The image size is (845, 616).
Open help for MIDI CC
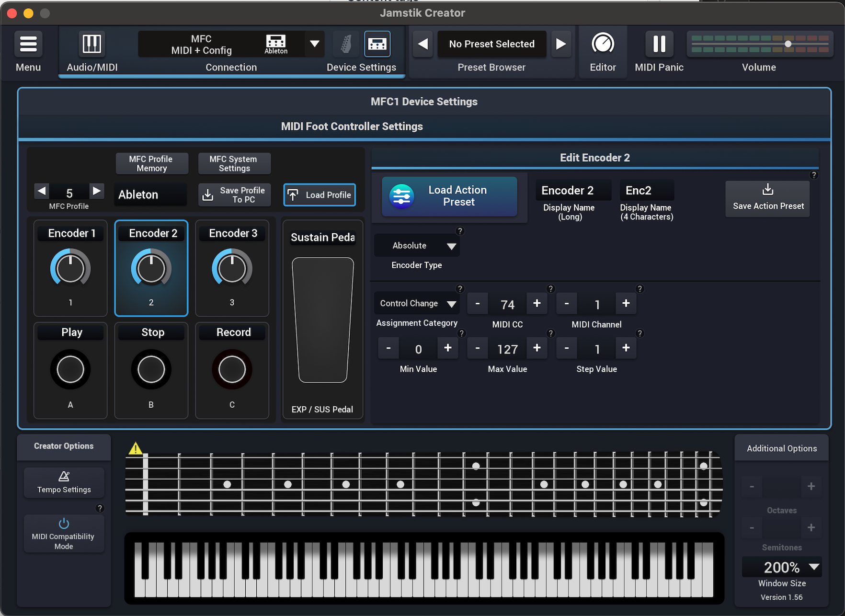click(x=551, y=289)
